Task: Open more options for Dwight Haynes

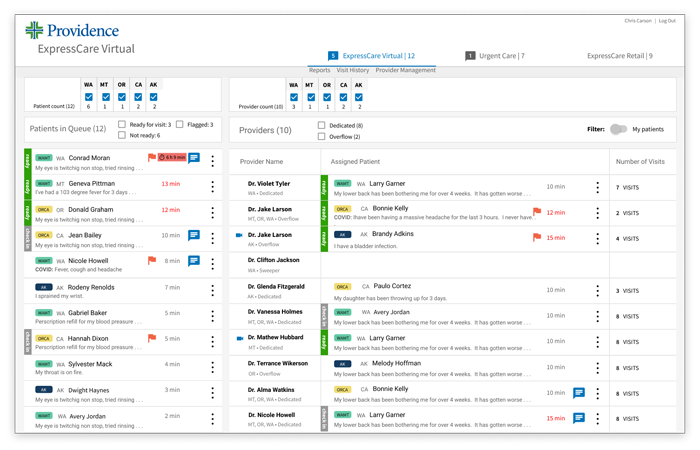Action: click(212, 393)
